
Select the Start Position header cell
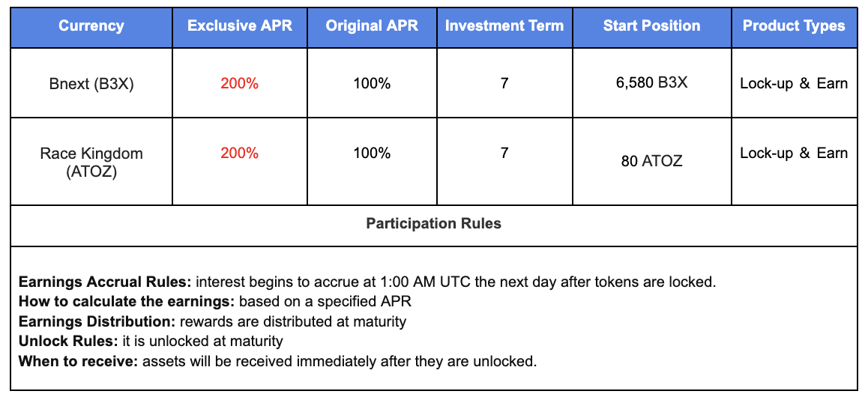coord(651,26)
